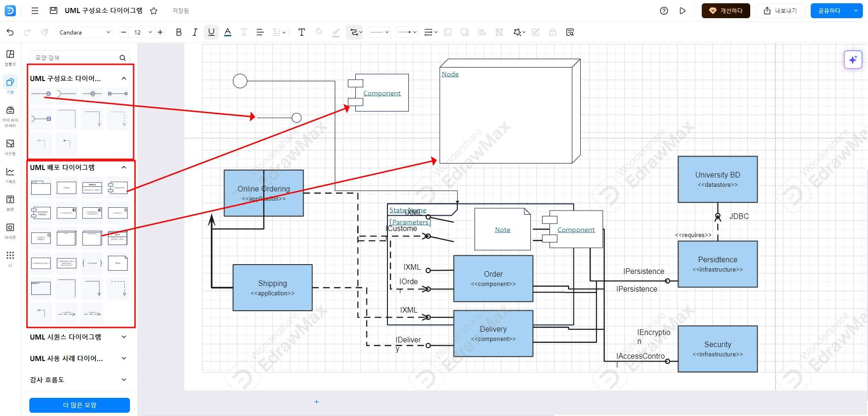Select the Component shape in deployment library

pos(117,188)
